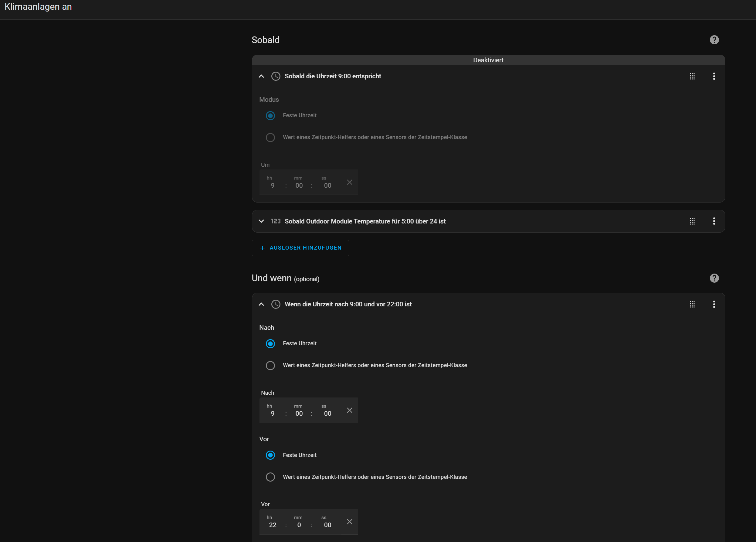The height and width of the screenshot is (542, 756).
Task: Click drag handle of the 9:00 trigger
Action: click(692, 77)
